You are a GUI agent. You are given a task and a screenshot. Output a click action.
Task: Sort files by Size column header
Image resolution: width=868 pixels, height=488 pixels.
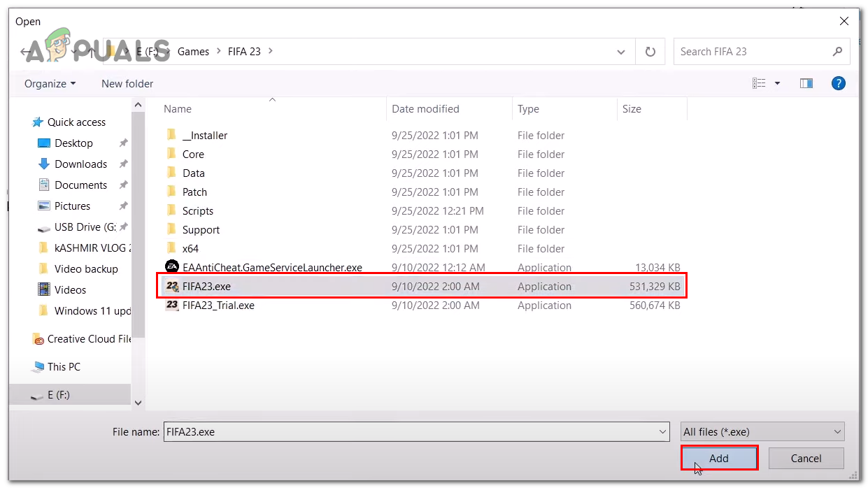(632, 109)
